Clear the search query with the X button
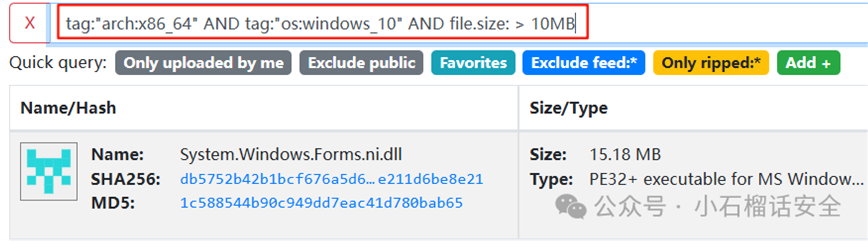The width and height of the screenshot is (868, 248). pos(30,23)
